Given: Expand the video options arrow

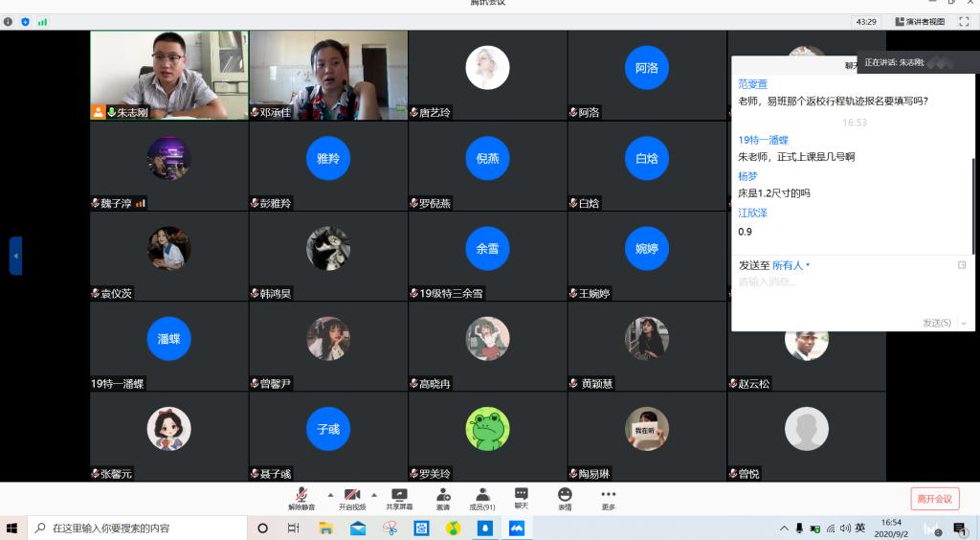Looking at the screenshot, I should [x=376, y=495].
